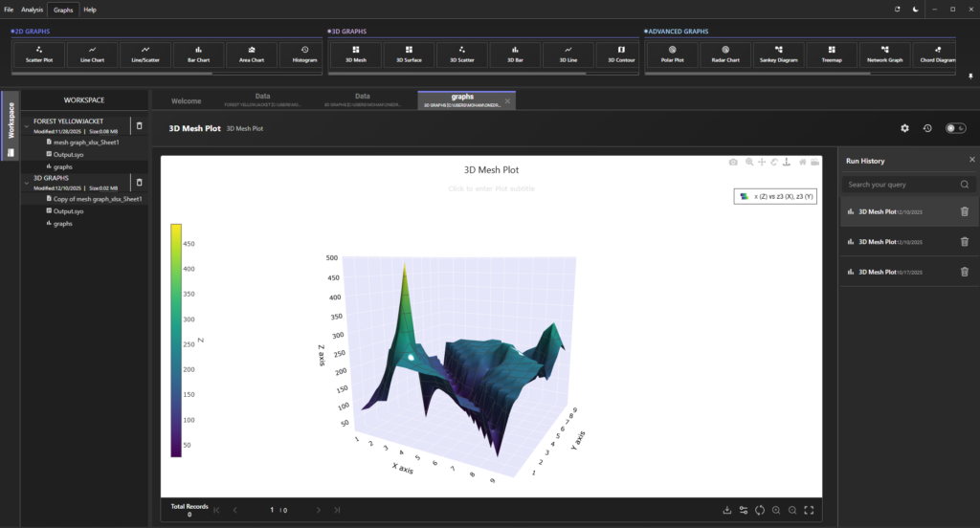Switch to the Welcome tab

187,99
